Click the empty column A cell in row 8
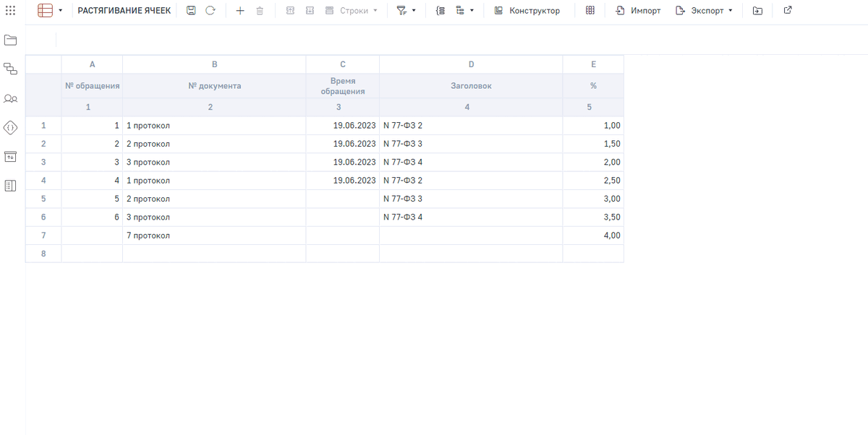Screen dimensions: 868x435 point(92,254)
